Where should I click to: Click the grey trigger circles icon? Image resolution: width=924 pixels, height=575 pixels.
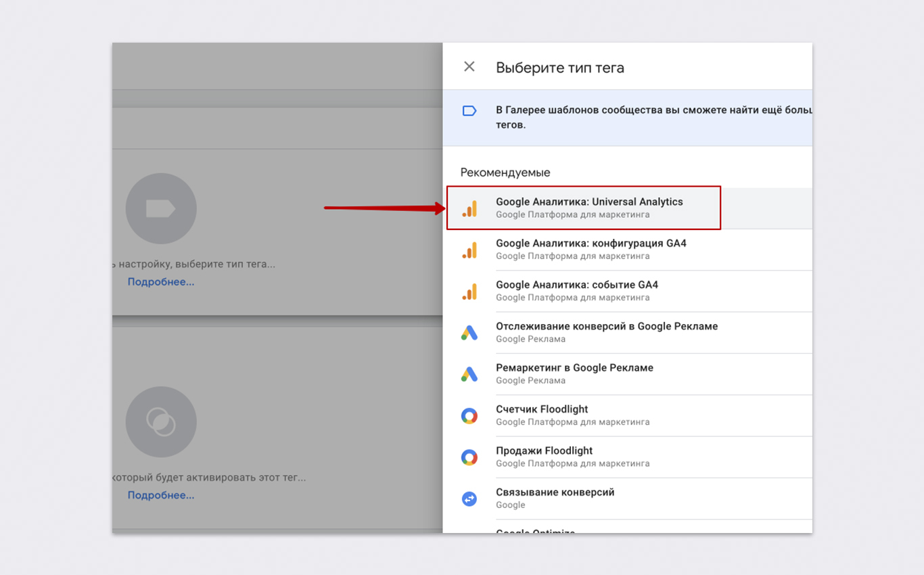(161, 422)
